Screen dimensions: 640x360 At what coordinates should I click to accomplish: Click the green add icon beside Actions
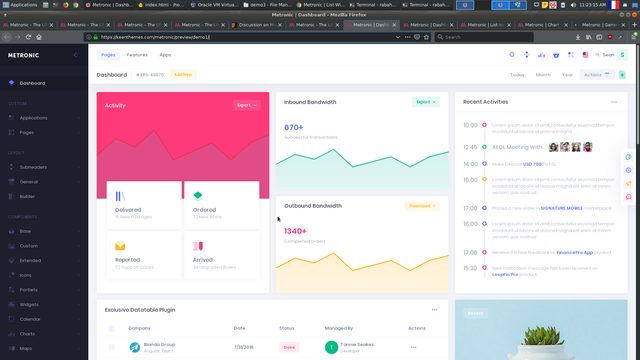pos(622,75)
